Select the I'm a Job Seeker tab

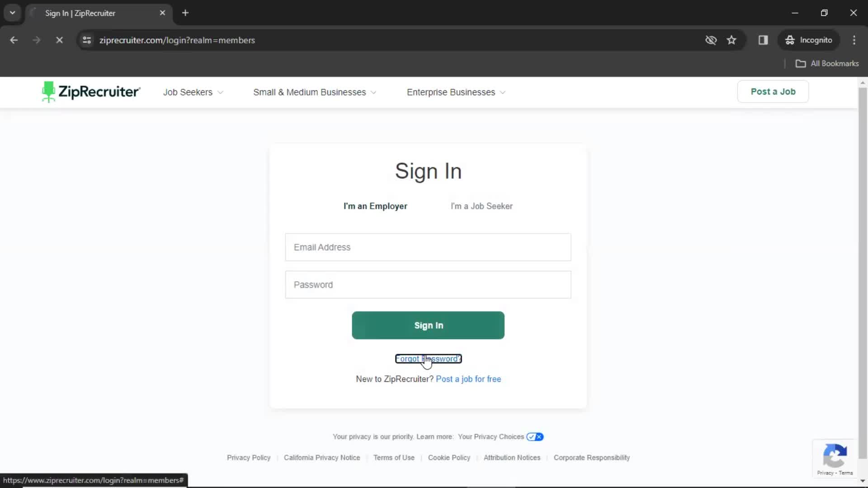point(481,206)
